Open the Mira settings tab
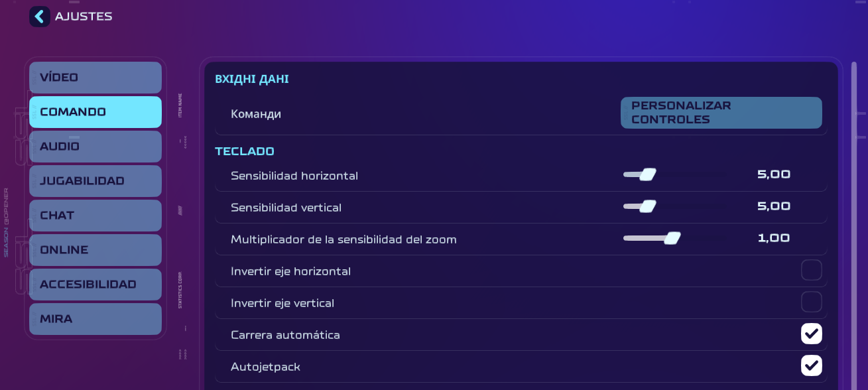Viewport: 868px width, 390px height. click(95, 319)
